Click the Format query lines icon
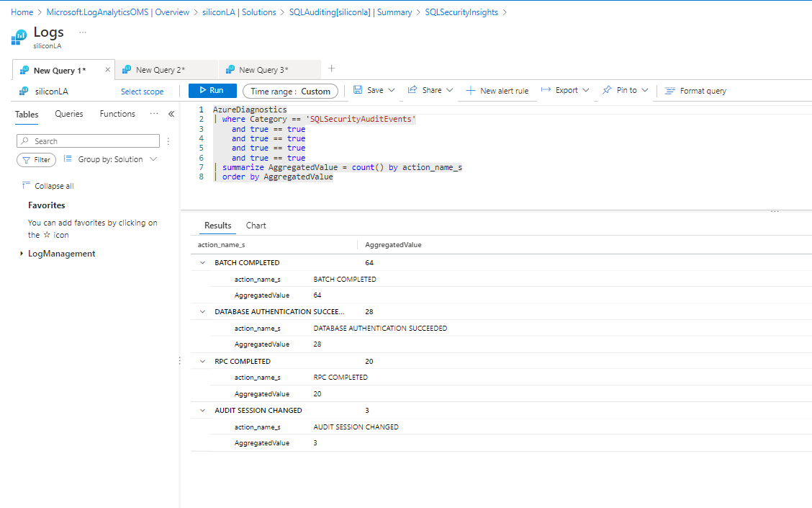 pyautogui.click(x=669, y=91)
